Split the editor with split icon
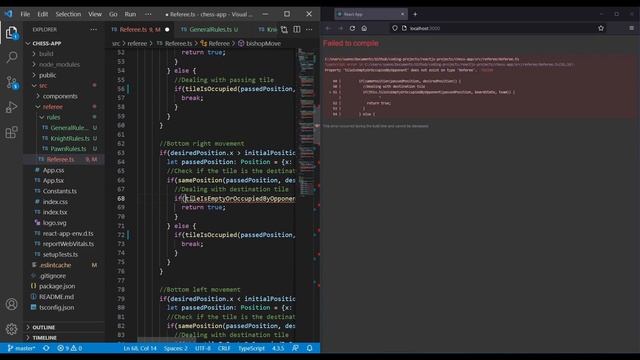Image resolution: width=640 pixels, height=360 pixels. (297, 29)
